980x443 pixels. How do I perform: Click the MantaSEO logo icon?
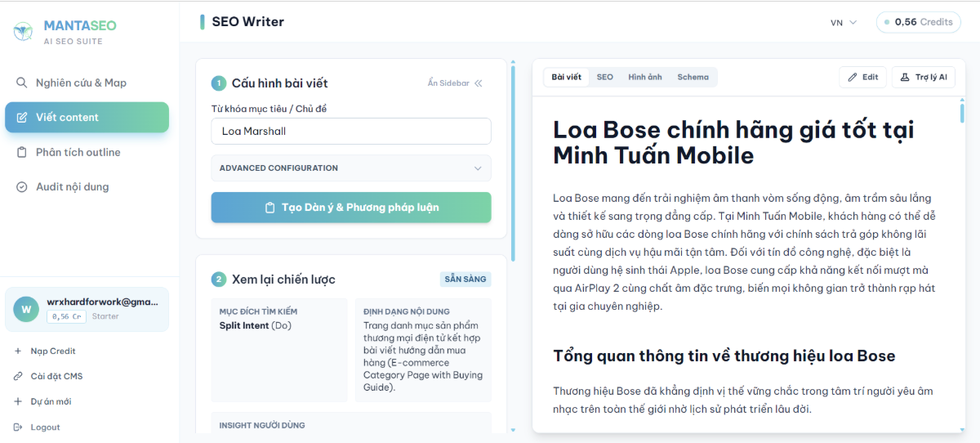click(22, 32)
